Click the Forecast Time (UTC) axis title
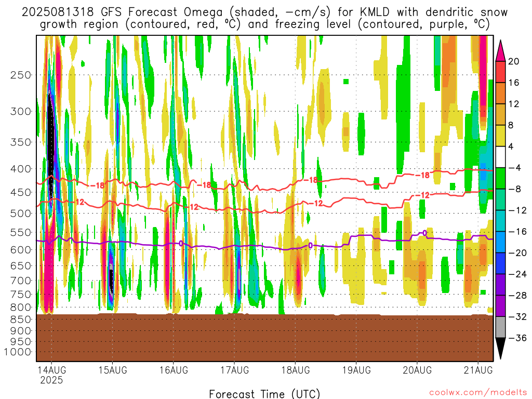This screenshot has width=532, height=399. point(264,394)
